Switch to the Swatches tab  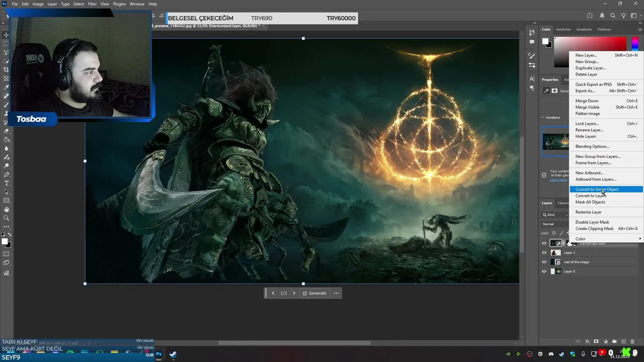pos(563,29)
